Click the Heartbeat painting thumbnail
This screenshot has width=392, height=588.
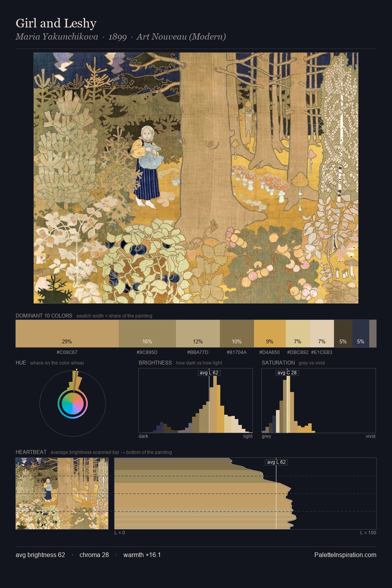pyautogui.click(x=62, y=494)
